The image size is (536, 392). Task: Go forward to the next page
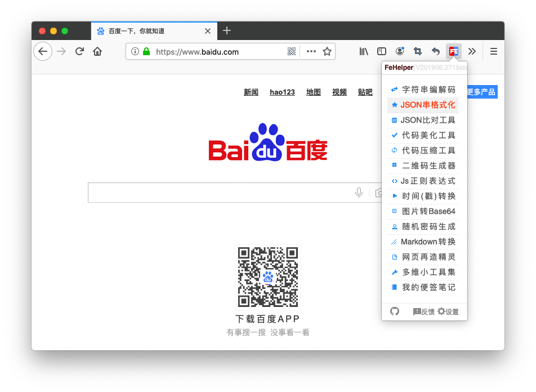point(61,52)
